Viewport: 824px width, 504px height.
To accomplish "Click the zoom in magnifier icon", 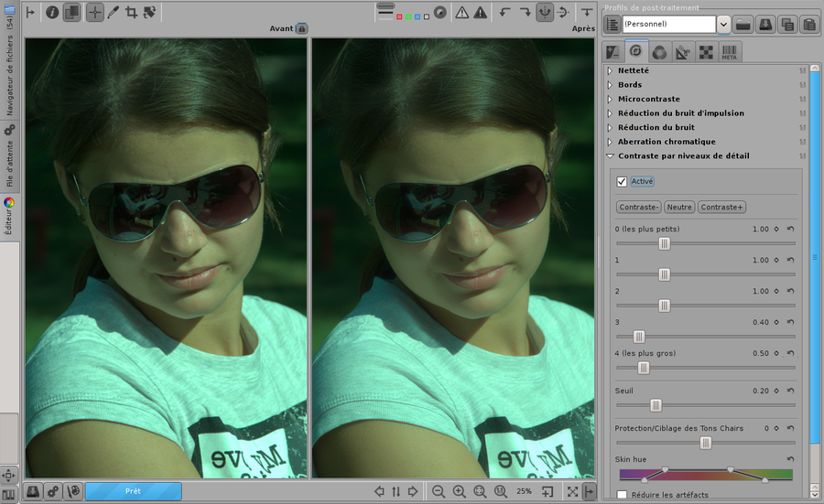I will [x=459, y=491].
